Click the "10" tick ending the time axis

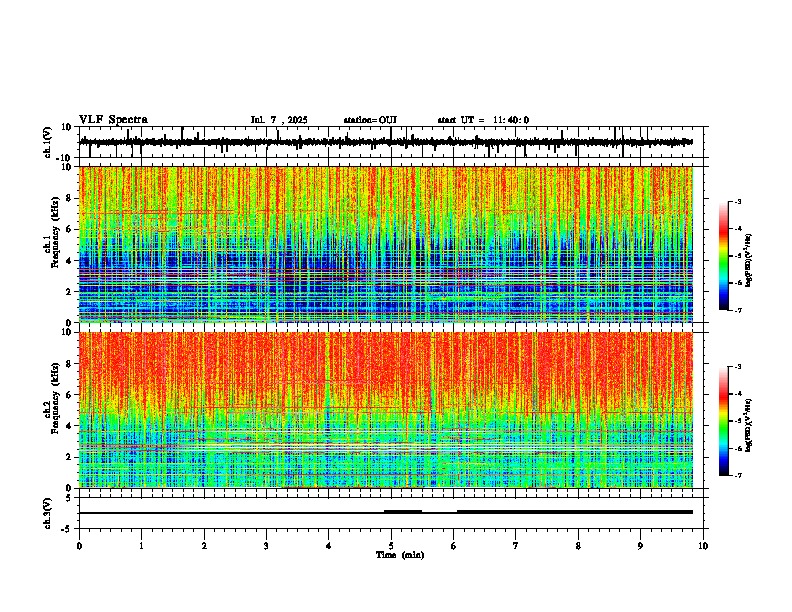tap(703, 546)
